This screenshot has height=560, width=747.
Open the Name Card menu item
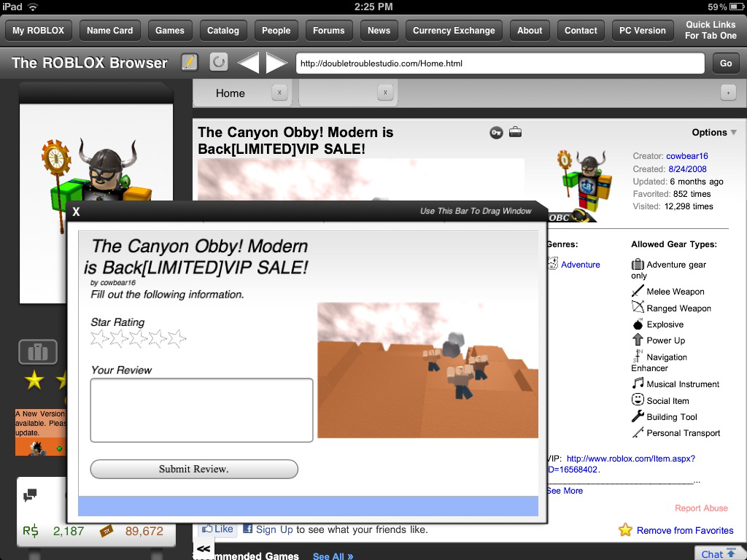coord(109,31)
